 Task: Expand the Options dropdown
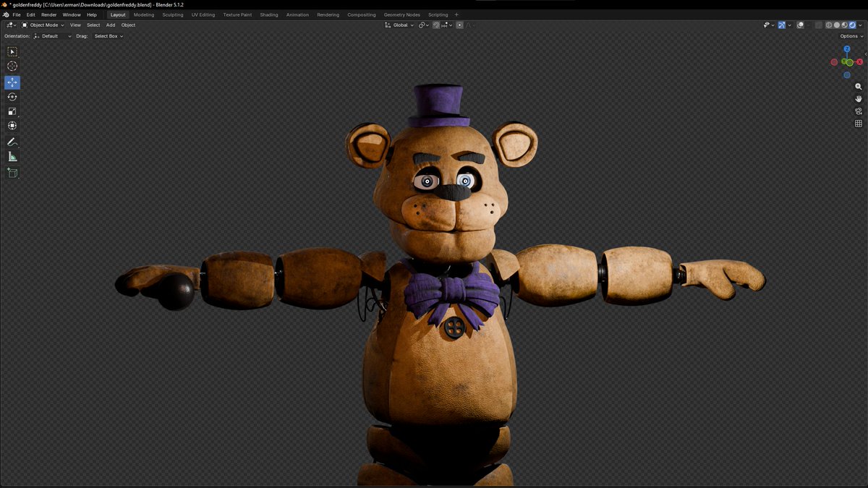[x=851, y=36]
